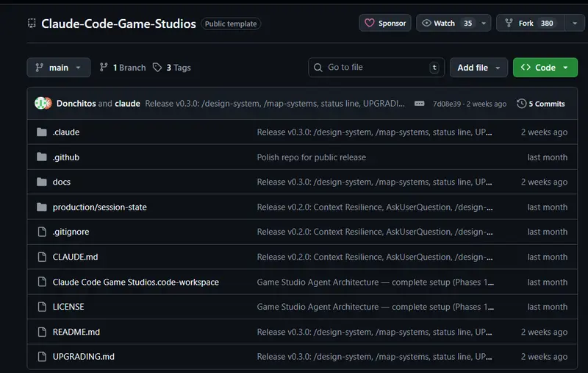Open the README.md file
The width and height of the screenshot is (588, 373).
(76, 332)
